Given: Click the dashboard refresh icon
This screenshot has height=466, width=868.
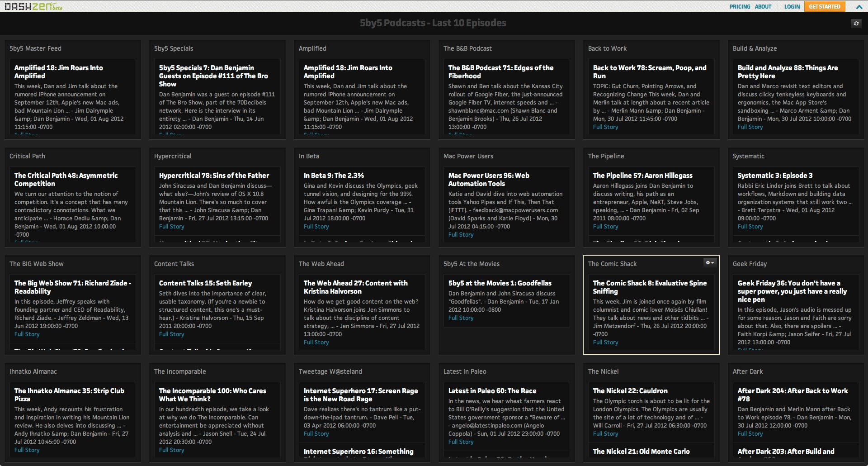Looking at the screenshot, I should tap(856, 23).
